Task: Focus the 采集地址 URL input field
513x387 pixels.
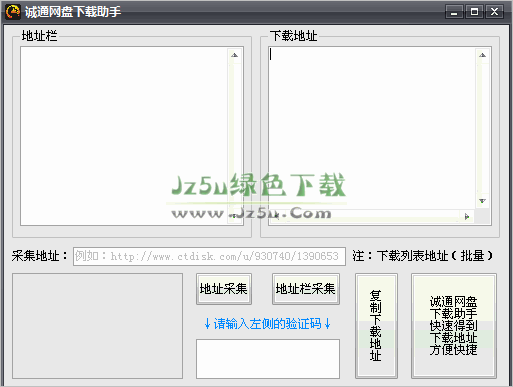Action: 209,256
